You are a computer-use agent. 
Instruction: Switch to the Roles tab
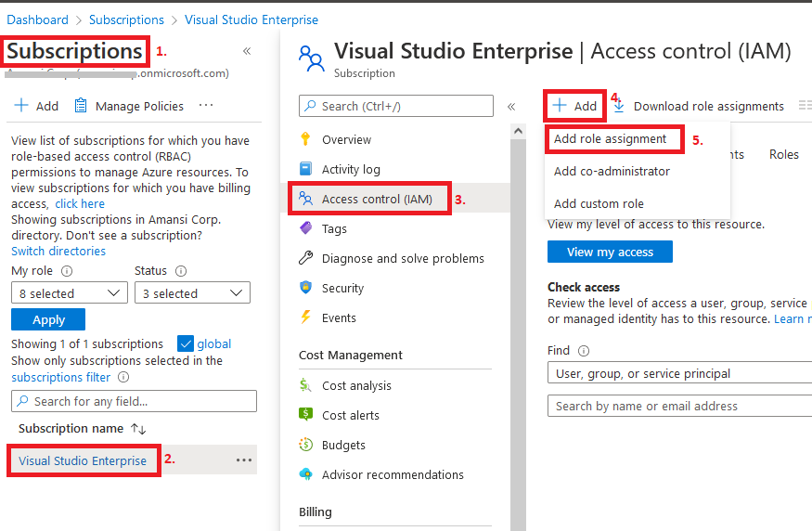coord(783,154)
